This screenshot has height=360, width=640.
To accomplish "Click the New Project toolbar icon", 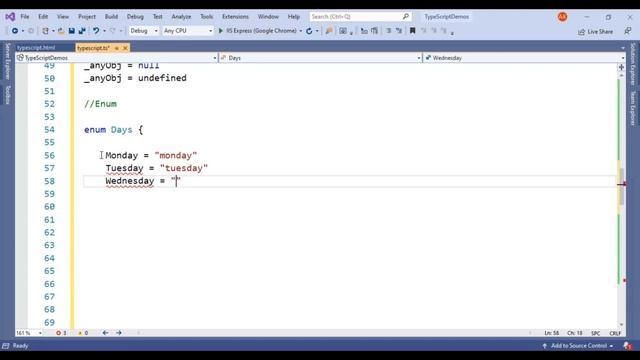I will 46,31.
